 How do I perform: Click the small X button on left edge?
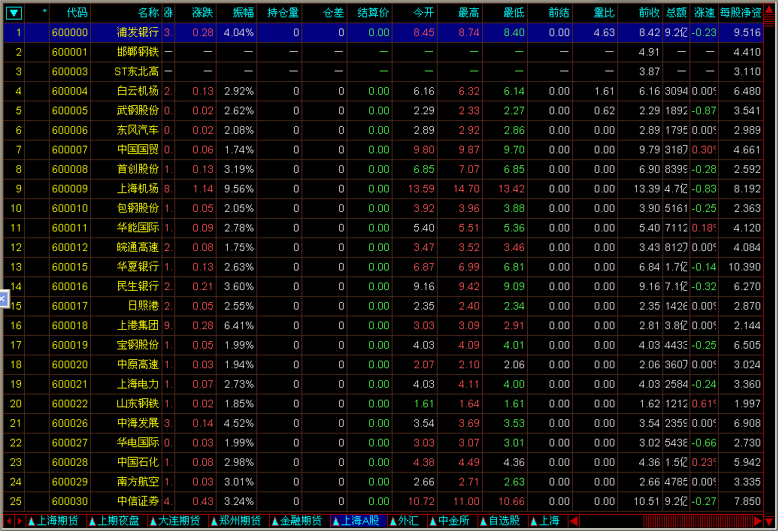tap(3, 298)
